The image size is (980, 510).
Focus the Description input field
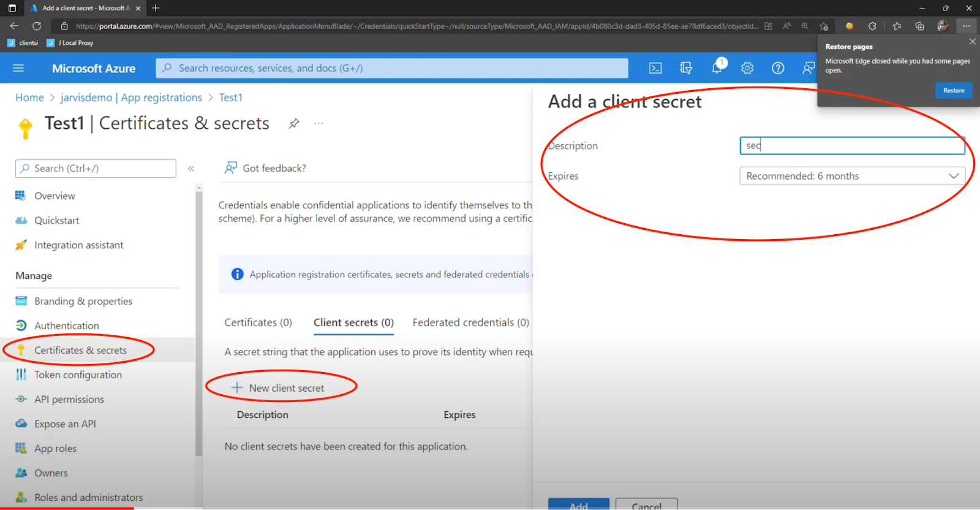pos(852,145)
